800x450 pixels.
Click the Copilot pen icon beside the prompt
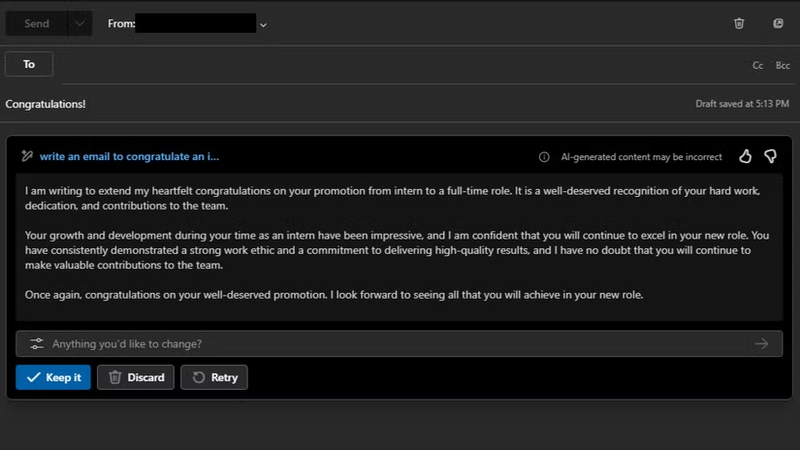point(26,156)
